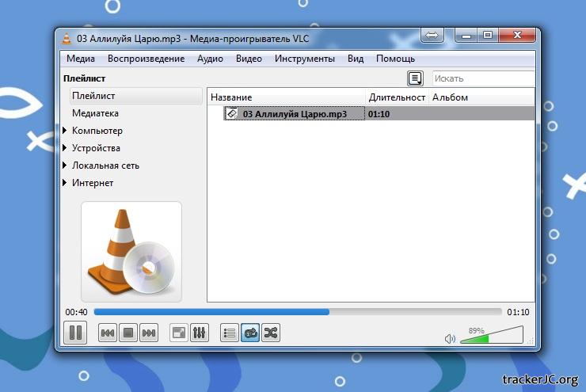The image size is (586, 392).
Task: Click the Искать search field
Action: pyautogui.click(x=481, y=78)
